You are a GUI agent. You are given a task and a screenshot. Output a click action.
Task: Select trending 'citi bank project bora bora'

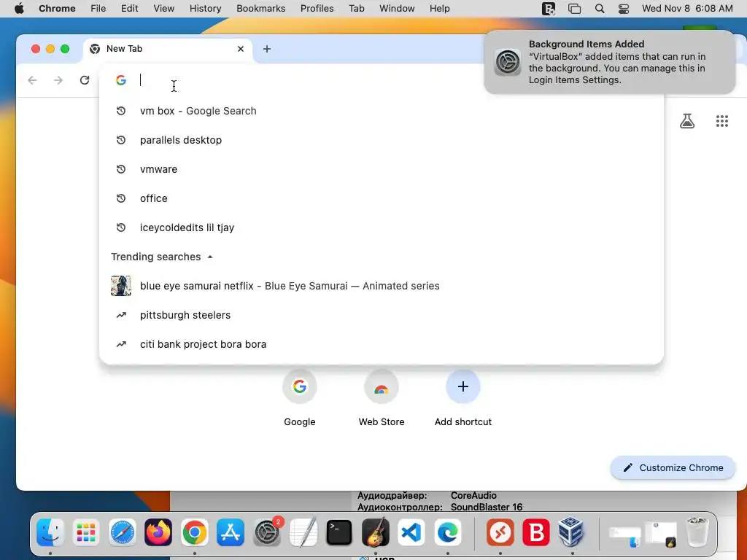tap(381, 344)
